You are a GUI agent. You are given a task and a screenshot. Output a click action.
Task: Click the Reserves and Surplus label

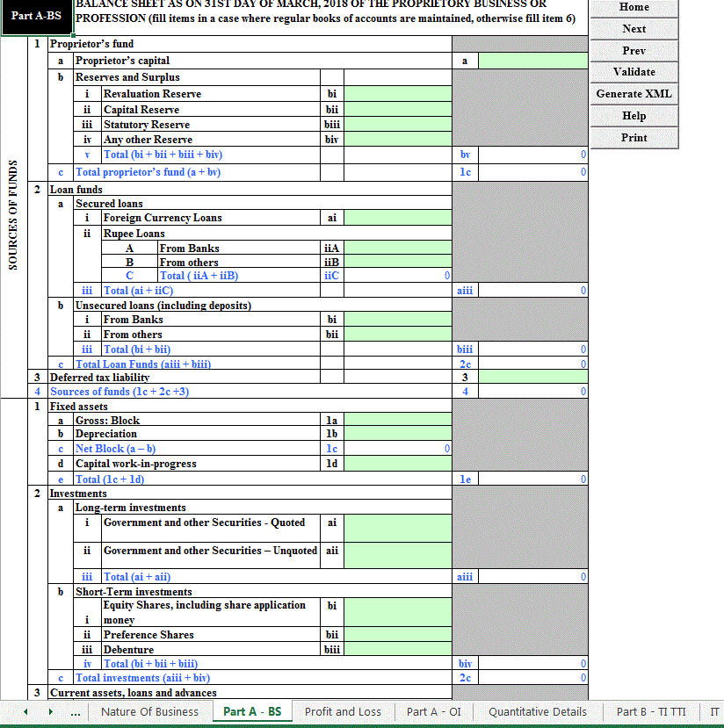(x=127, y=77)
